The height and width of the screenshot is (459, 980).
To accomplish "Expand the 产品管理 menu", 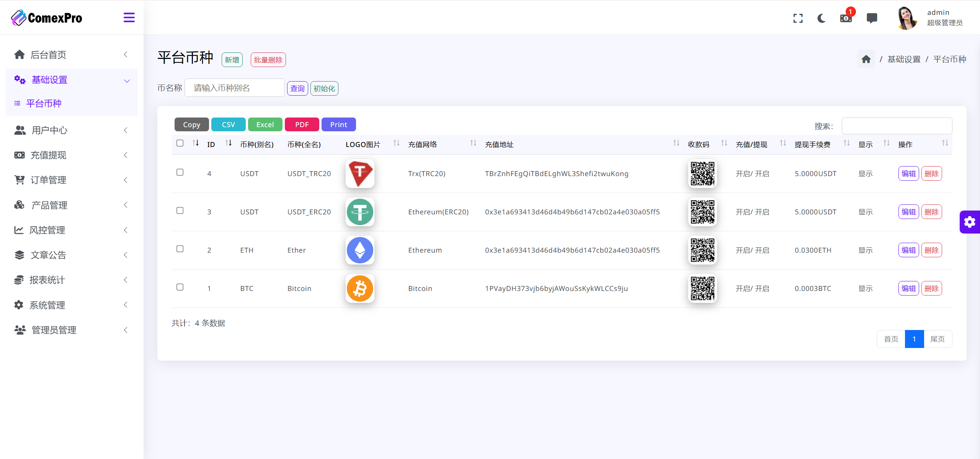I will tap(72, 206).
